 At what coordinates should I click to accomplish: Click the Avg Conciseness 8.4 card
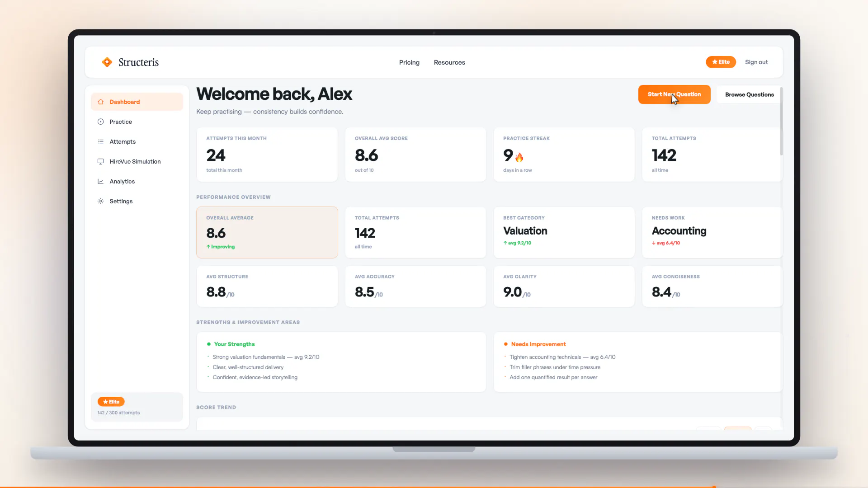click(712, 286)
